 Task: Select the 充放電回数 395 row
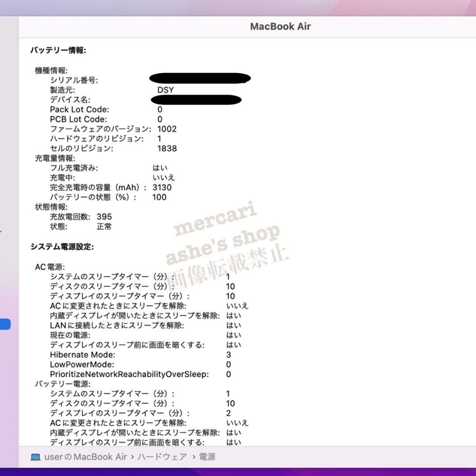point(80,216)
